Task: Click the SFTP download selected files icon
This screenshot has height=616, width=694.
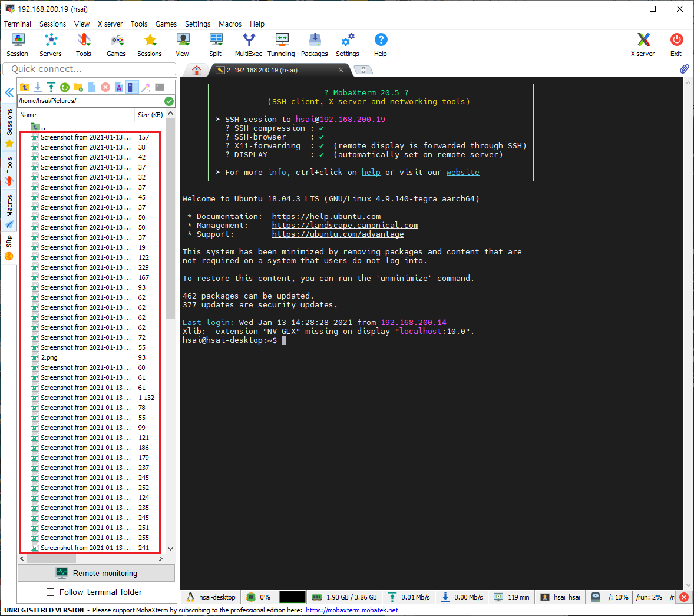Action: [x=38, y=87]
